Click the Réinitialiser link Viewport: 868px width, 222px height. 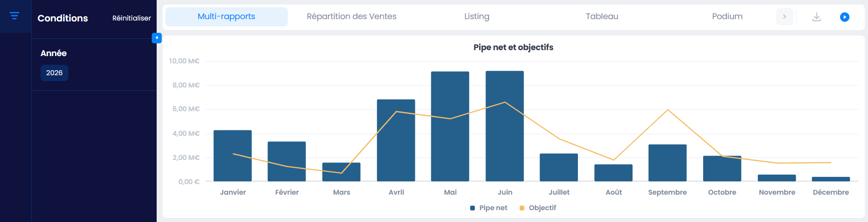[x=132, y=18]
